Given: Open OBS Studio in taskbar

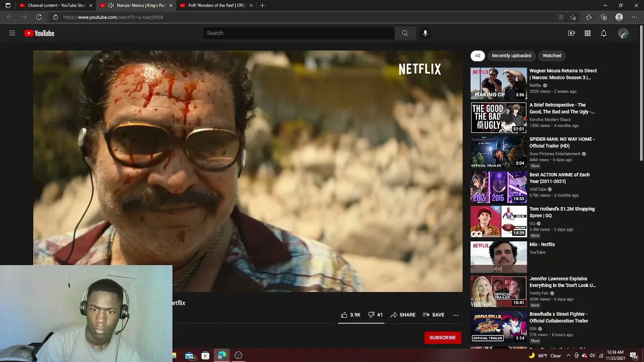Looking at the screenshot, I should tap(238, 355).
